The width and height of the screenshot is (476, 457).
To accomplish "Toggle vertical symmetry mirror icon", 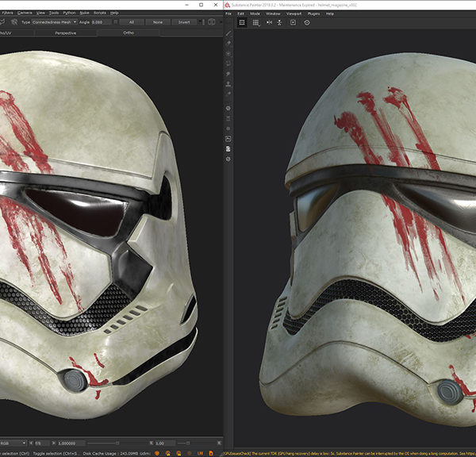I will click(x=279, y=22).
